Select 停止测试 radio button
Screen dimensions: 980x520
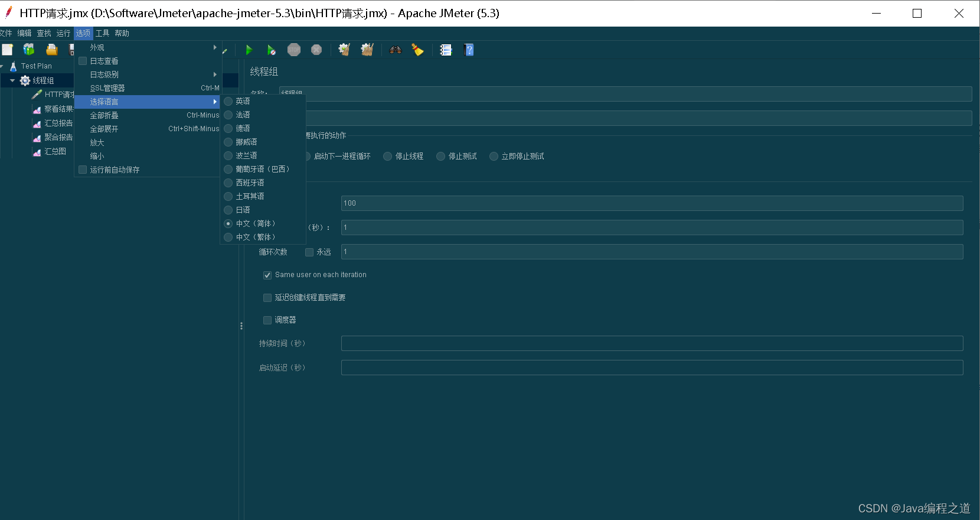click(x=456, y=156)
